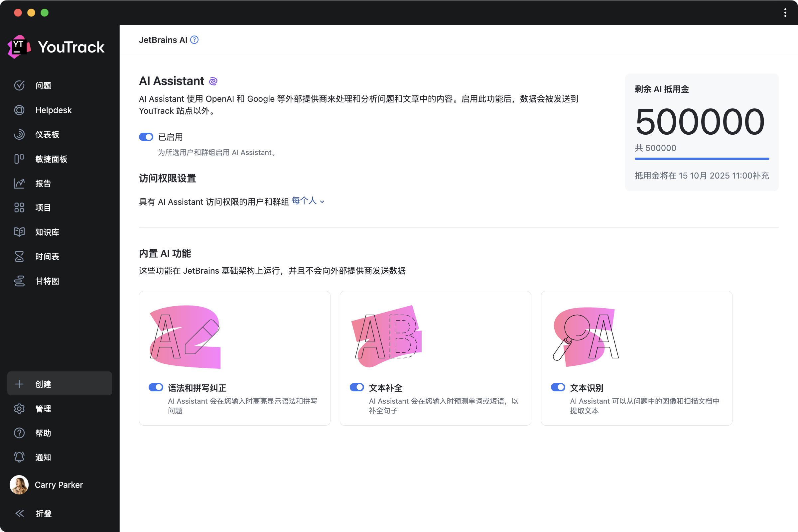Open the three-dot menu at top right
The height and width of the screenshot is (532, 798).
click(785, 13)
